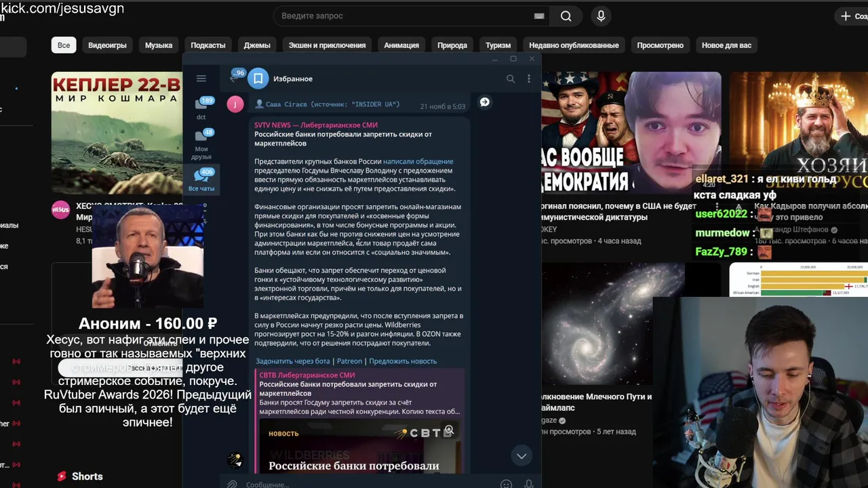
Task: Select the Джемы filter chip
Action: pyautogui.click(x=257, y=45)
